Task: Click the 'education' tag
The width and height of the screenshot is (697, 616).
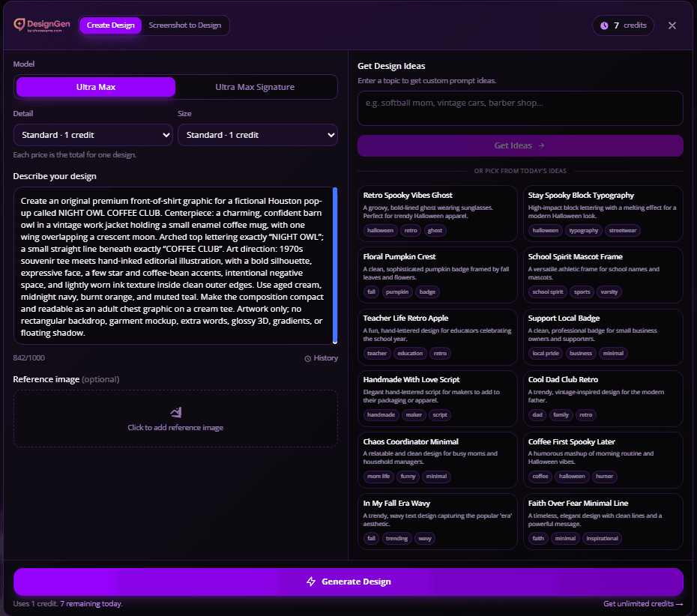Action: pos(410,353)
